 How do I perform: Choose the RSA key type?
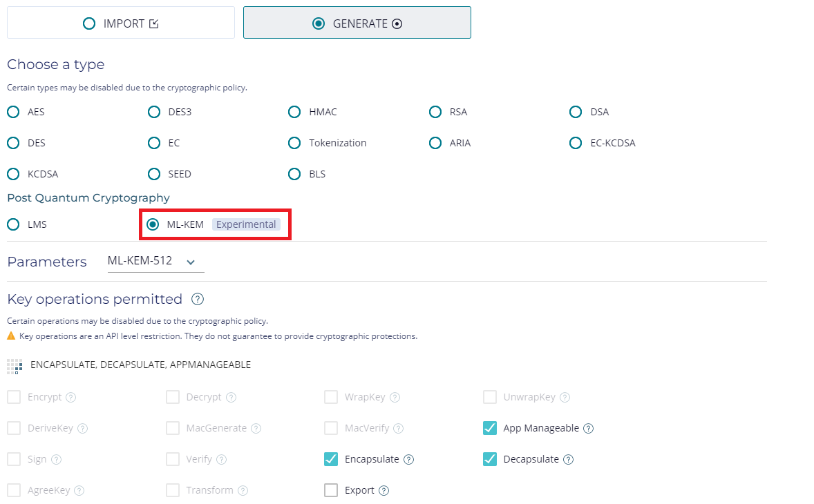435,112
